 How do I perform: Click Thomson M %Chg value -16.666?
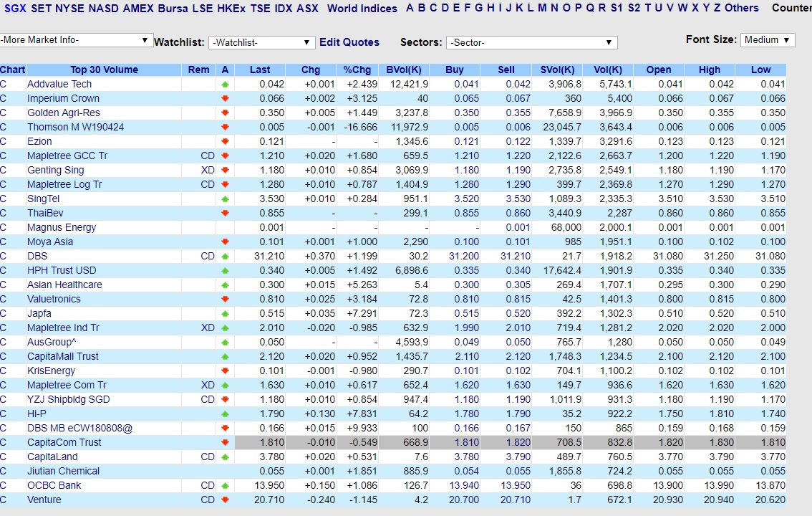coord(361,127)
